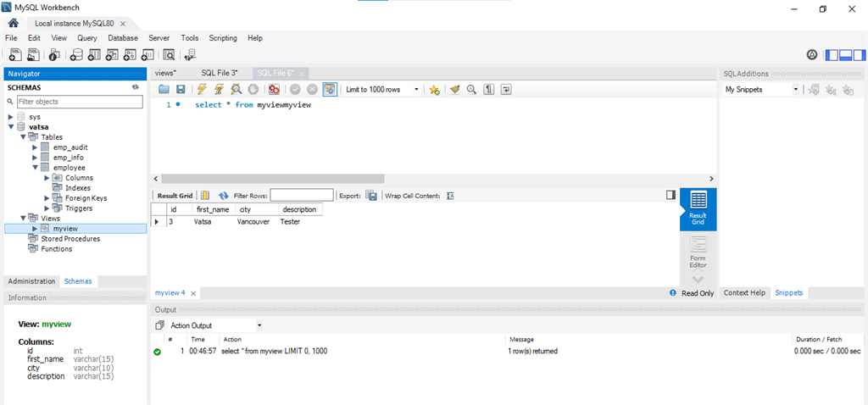Viewport: 868px width, 405px height.
Task: Switch to the Administration tab
Action: coord(31,281)
